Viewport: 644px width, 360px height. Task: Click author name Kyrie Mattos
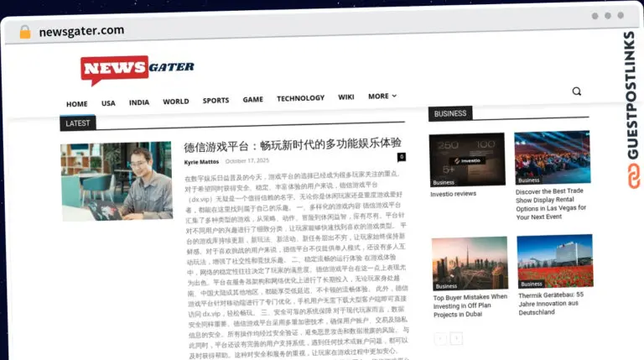[x=201, y=162]
